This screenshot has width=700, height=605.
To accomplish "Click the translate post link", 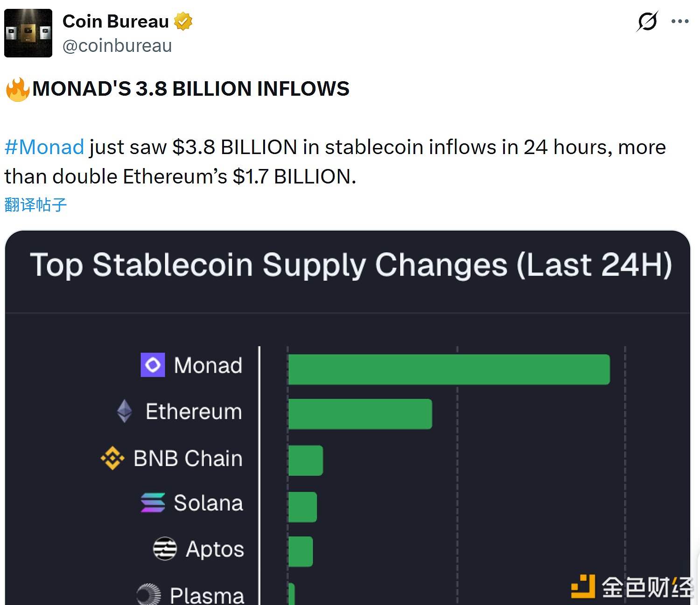I will coord(36,204).
